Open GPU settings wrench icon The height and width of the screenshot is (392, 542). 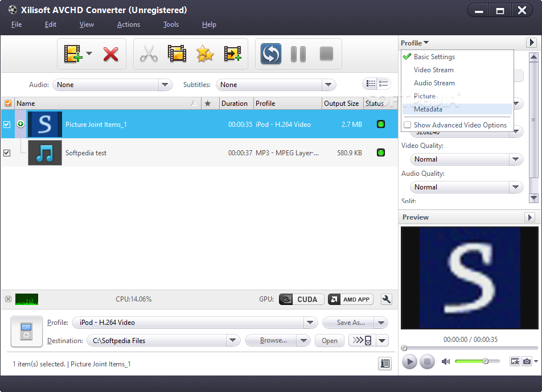(387, 299)
